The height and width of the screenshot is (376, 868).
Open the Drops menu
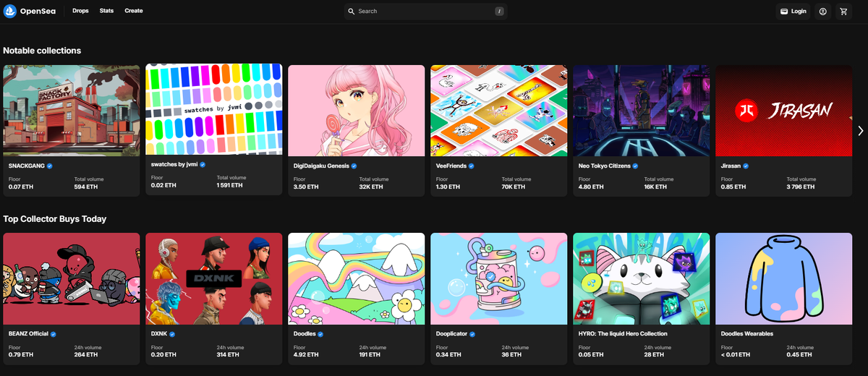point(80,11)
